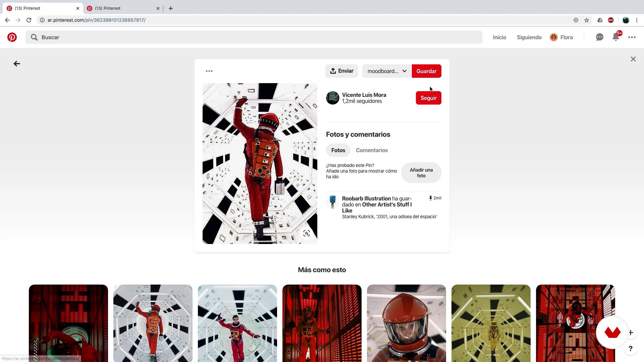This screenshot has width=644, height=362.
Task: Switch to the second Pinterest browser tab
Action: click(x=123, y=8)
